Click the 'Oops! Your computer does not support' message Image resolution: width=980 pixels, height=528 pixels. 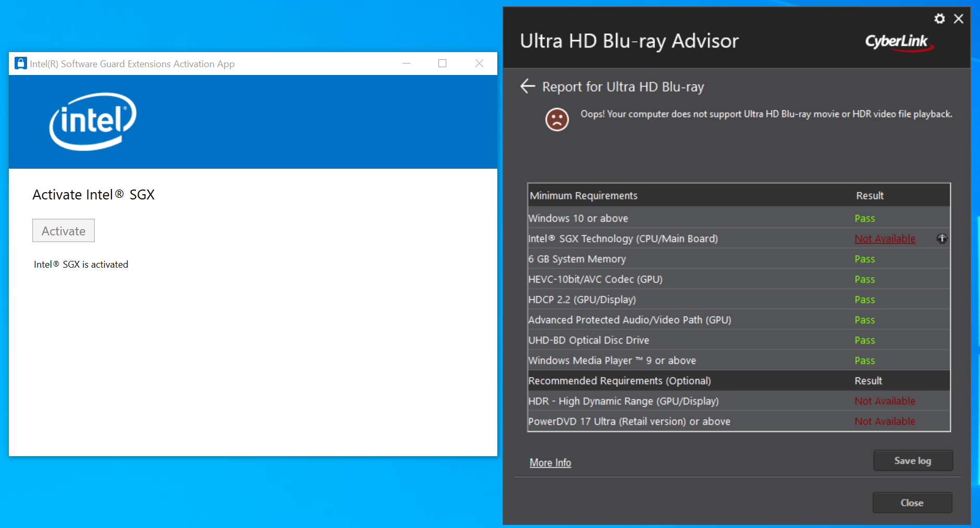[766, 114]
